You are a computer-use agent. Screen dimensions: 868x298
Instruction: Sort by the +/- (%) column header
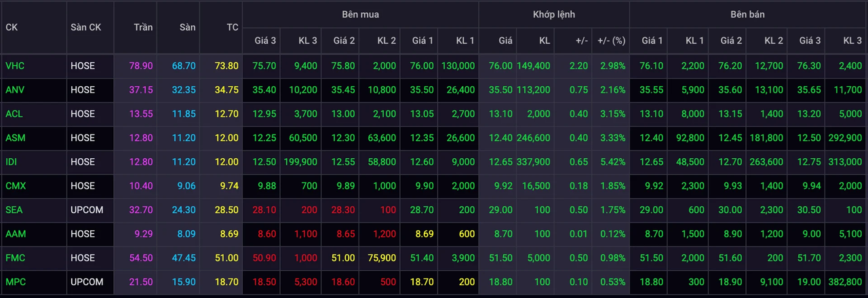click(x=610, y=41)
